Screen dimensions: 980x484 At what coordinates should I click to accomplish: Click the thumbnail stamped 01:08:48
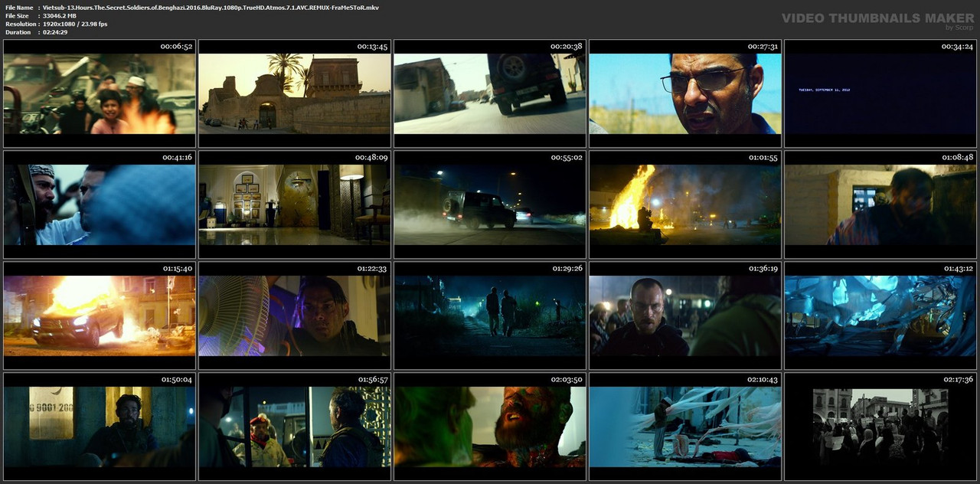click(880, 204)
